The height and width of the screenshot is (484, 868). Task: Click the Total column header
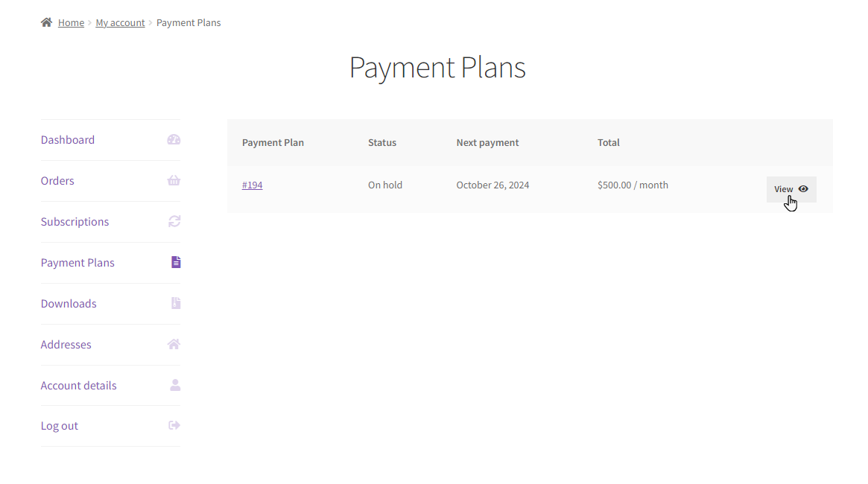coord(609,143)
